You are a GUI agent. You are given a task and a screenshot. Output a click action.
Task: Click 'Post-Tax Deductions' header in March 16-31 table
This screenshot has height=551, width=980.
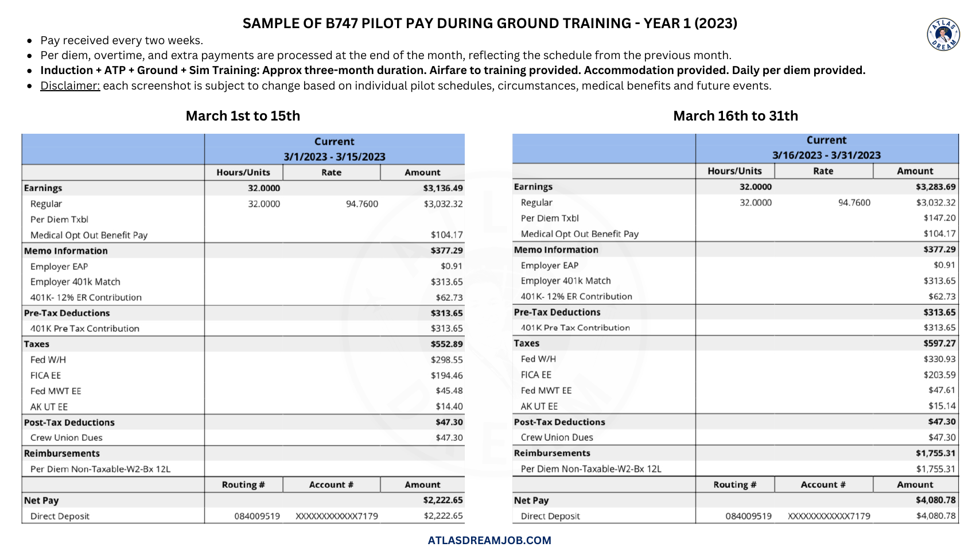point(559,422)
